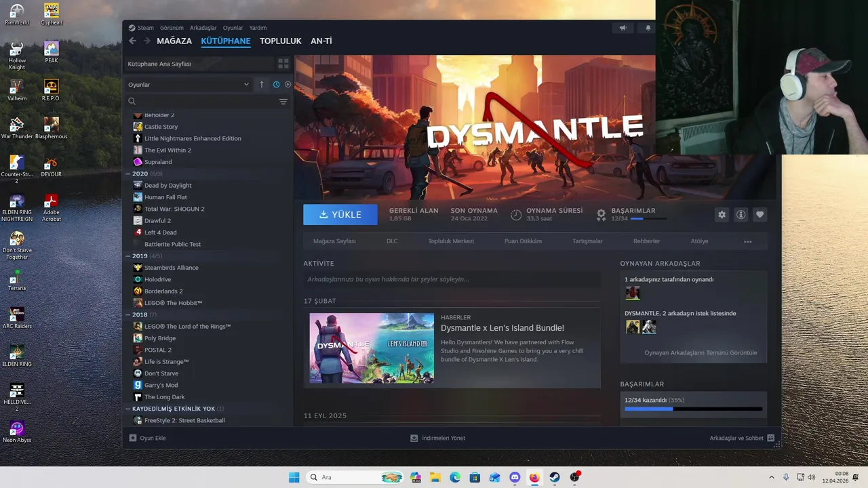868x488 pixels.
Task: Open the notifications bell icon
Action: [x=648, y=28]
